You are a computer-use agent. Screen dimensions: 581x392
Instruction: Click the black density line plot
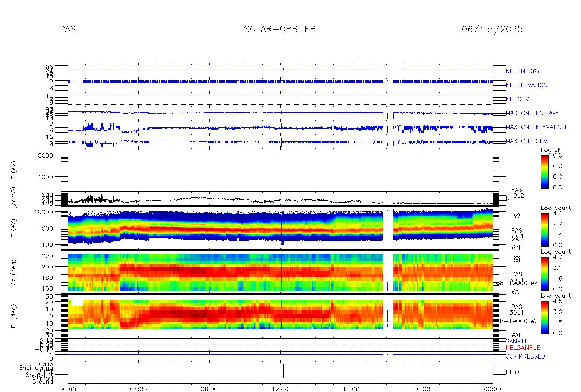[280, 199]
